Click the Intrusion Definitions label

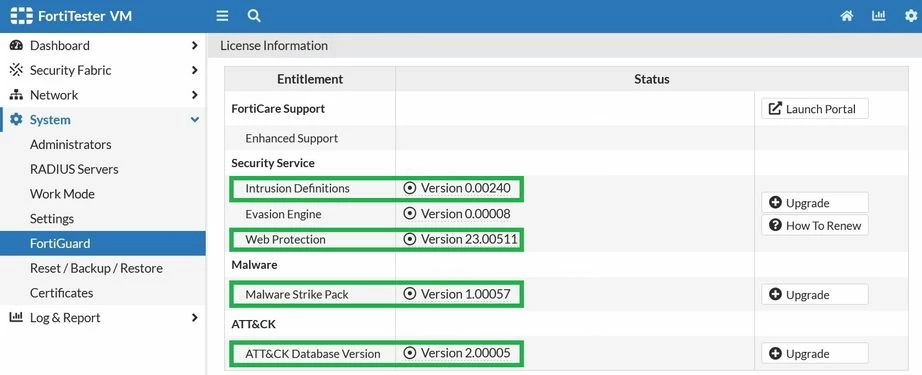point(298,188)
